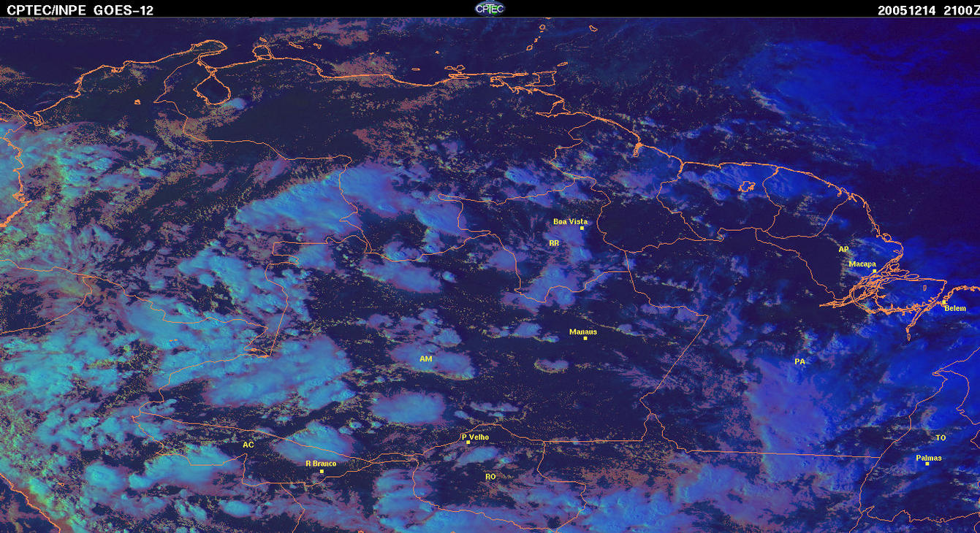Click the AP state abbreviation
The image size is (980, 533).
point(843,249)
